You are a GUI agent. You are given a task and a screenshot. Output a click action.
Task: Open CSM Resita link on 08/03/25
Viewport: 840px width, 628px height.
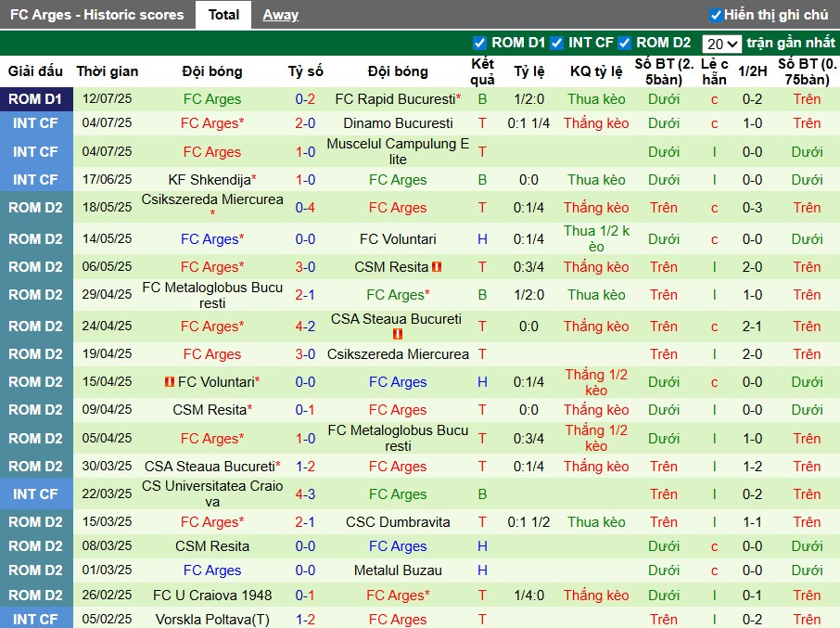212,546
